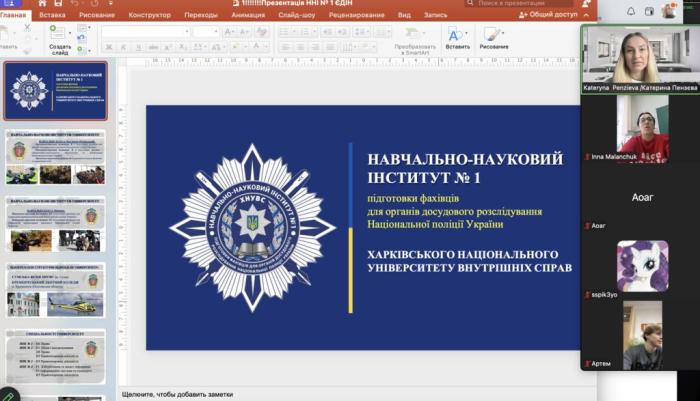Open the font name dropdown
Image resolution: width=700 pixels, height=401 pixels.
tap(145, 31)
